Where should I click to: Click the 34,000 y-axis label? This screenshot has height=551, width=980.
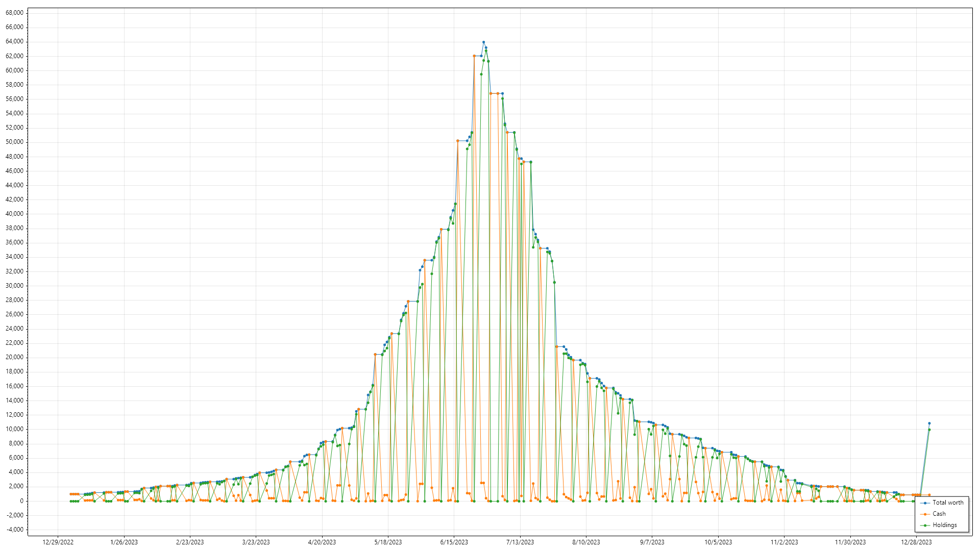point(14,257)
